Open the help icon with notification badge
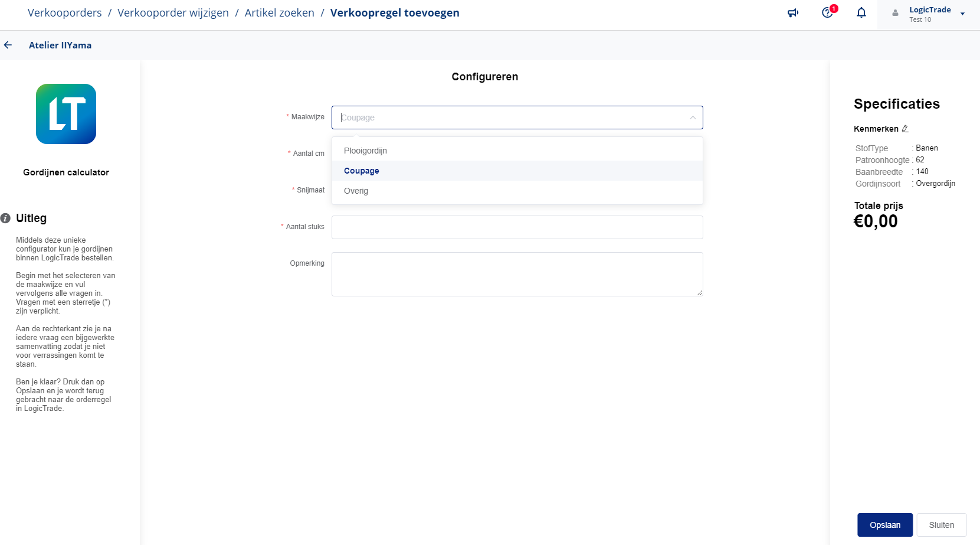Image resolution: width=980 pixels, height=545 pixels. click(828, 12)
